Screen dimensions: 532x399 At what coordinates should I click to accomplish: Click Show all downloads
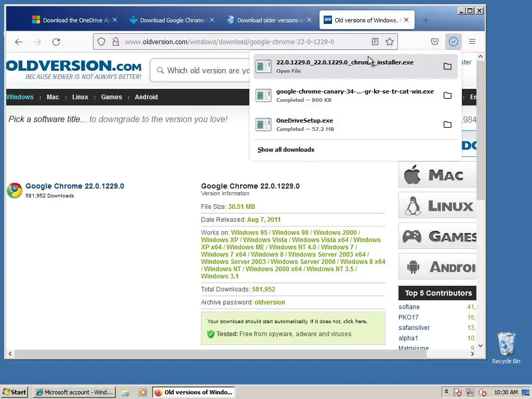coord(286,150)
